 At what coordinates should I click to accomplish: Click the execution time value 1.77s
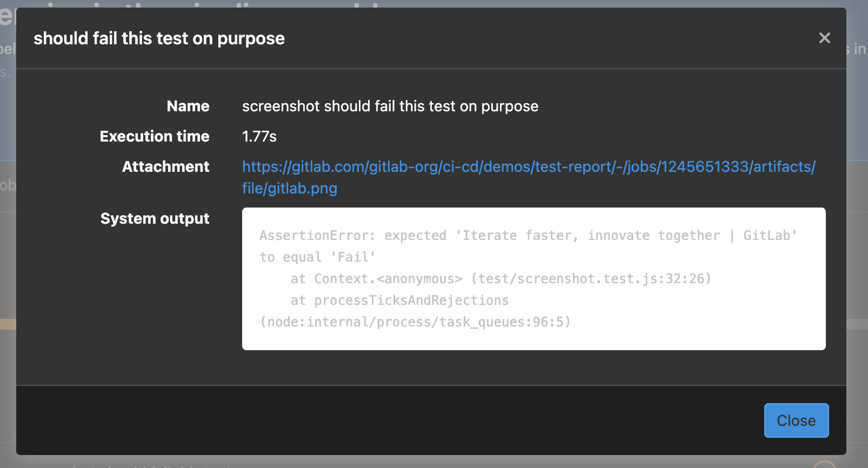click(x=259, y=136)
